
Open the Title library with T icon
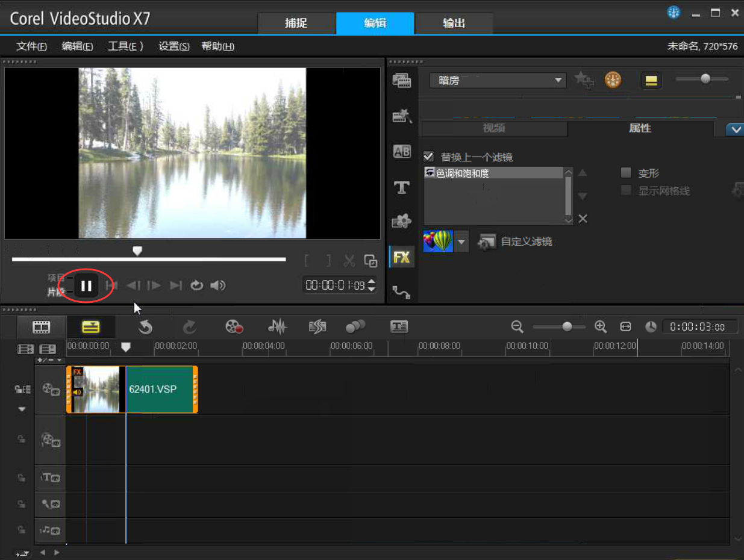pyautogui.click(x=402, y=188)
